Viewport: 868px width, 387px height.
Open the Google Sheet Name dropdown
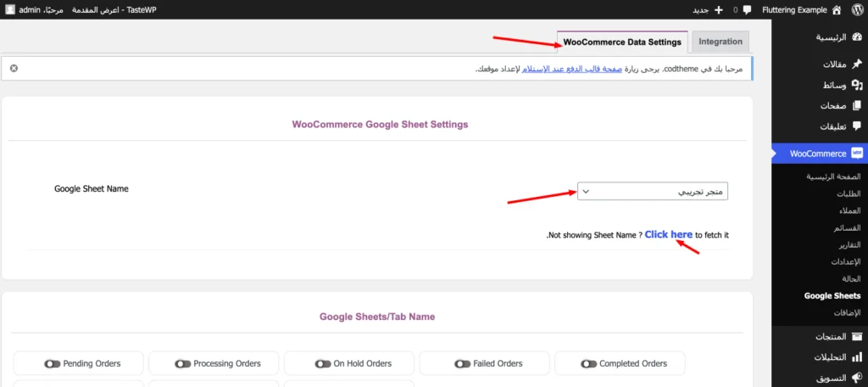[x=653, y=192]
